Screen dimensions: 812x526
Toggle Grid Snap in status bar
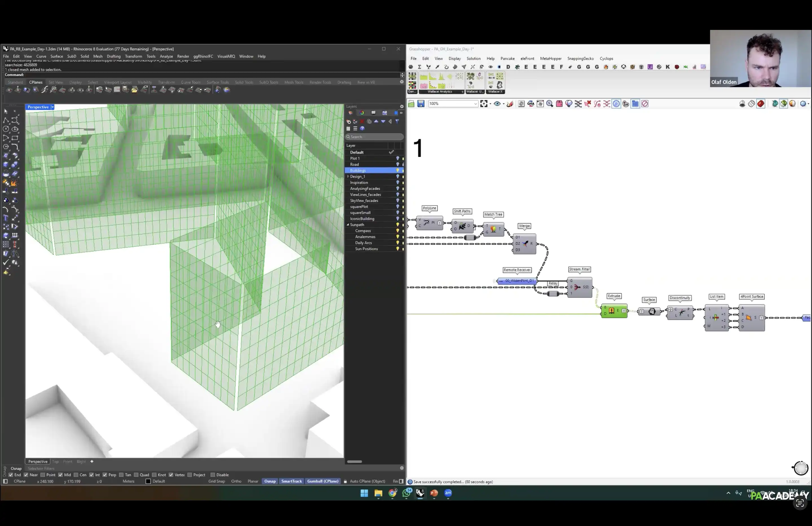pos(217,481)
